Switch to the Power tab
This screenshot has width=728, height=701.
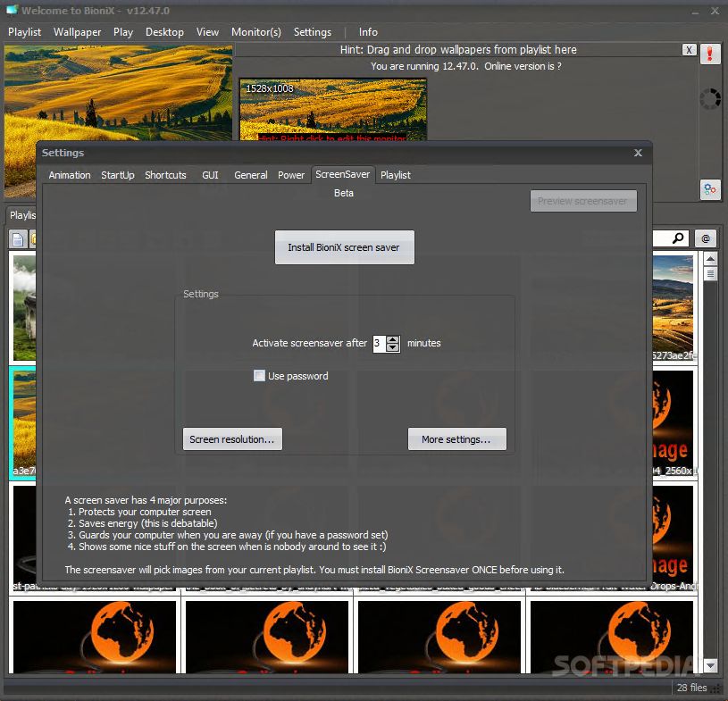click(291, 175)
